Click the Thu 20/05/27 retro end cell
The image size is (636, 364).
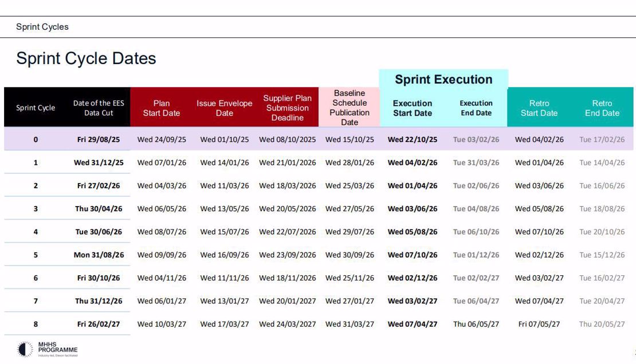click(x=602, y=324)
